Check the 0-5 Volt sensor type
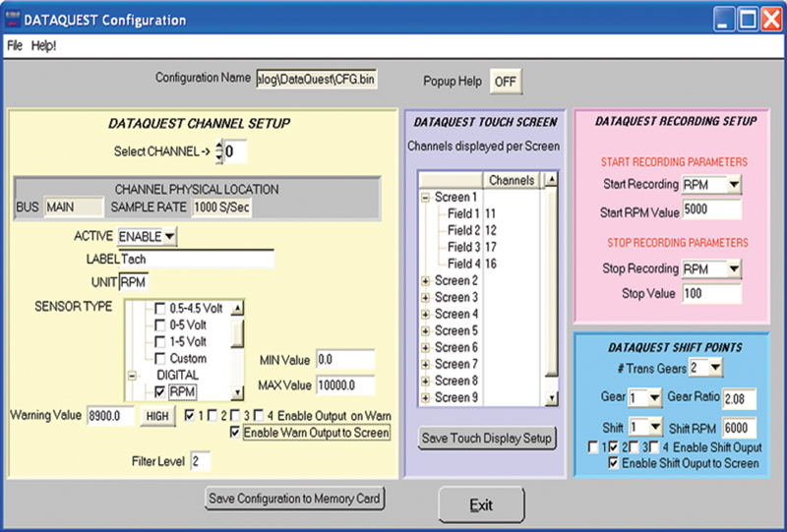 [x=159, y=325]
